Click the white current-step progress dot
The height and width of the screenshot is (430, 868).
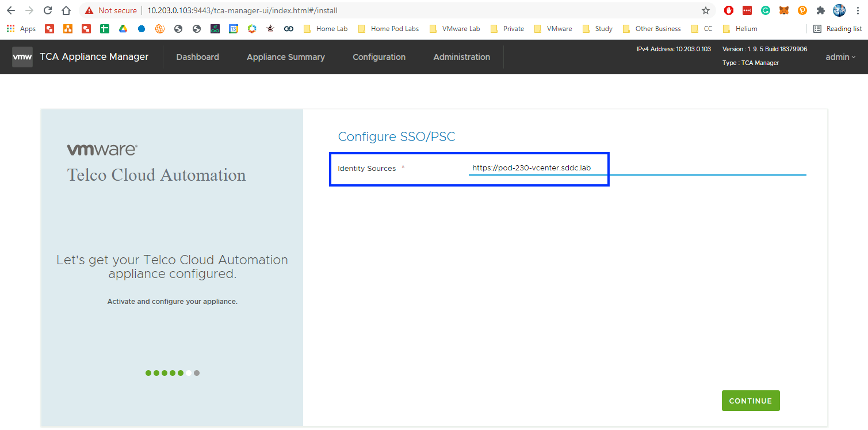point(189,373)
